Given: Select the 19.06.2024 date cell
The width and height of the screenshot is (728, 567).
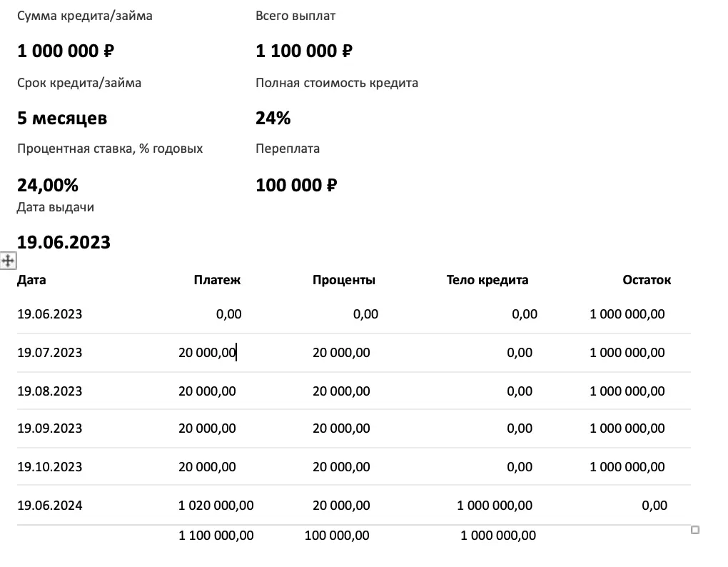Looking at the screenshot, I should click(50, 506).
